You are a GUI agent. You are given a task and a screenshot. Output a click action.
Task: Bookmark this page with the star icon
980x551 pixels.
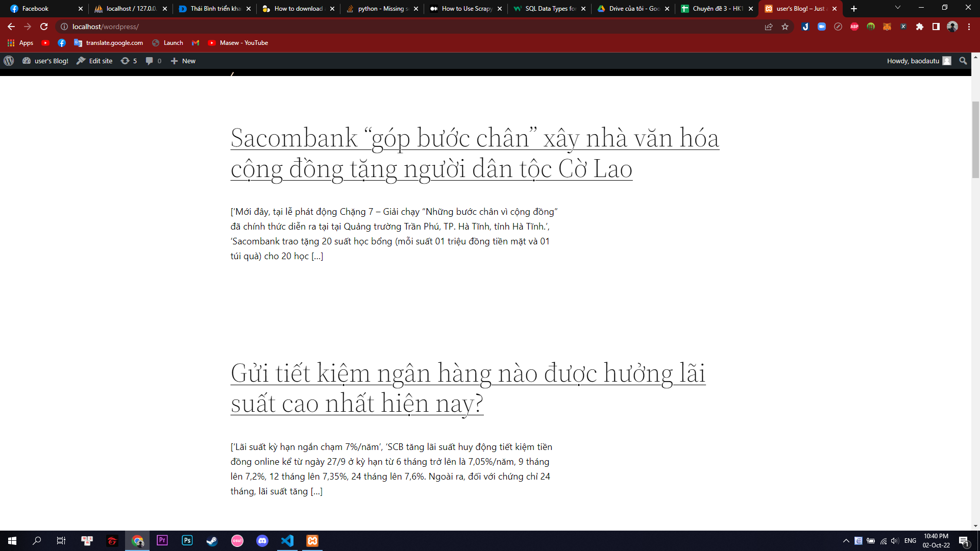coord(785,27)
